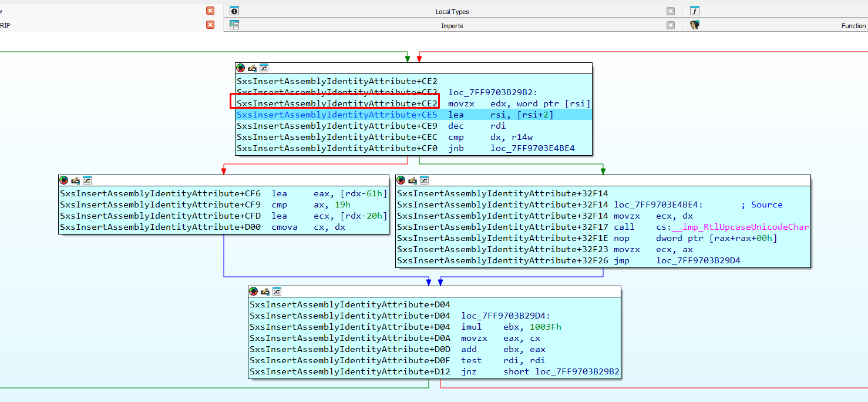Click the group nodes icon on the +CF6 block
This screenshot has width=868, height=402.
click(x=86, y=180)
